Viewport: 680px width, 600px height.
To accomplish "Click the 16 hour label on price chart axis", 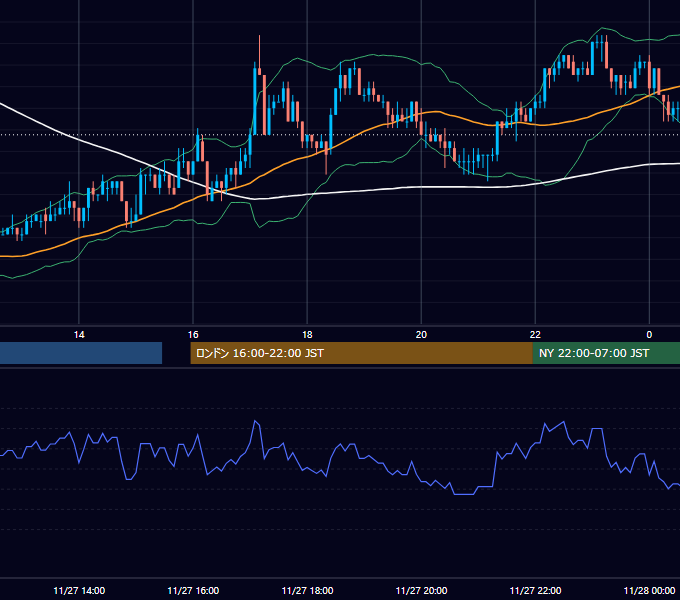I will (x=193, y=334).
